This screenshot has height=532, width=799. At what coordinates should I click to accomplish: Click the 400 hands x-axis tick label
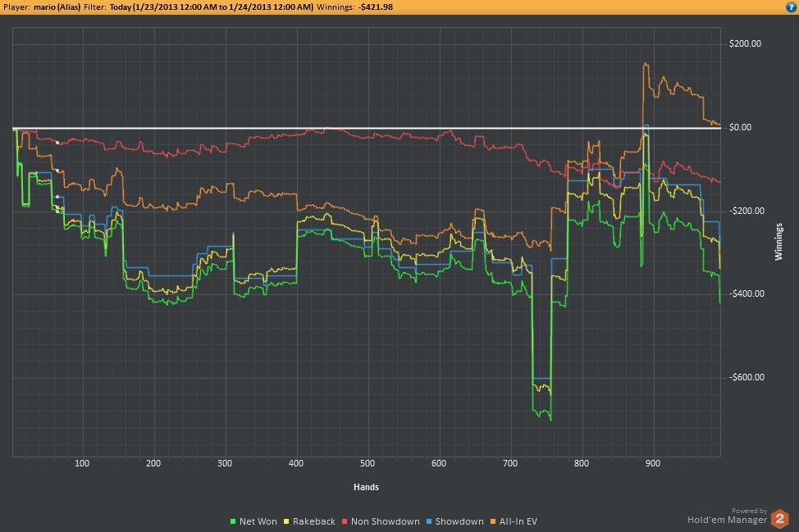coord(296,463)
